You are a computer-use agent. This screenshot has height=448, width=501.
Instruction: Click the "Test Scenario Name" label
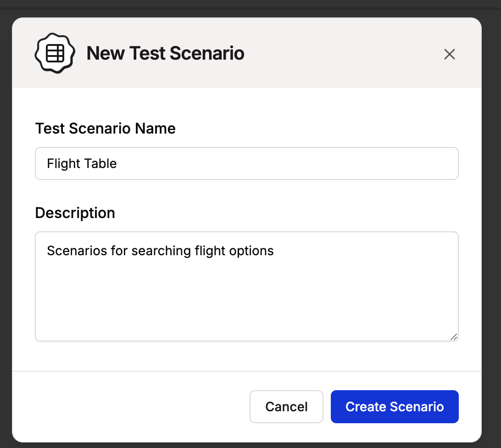(106, 129)
